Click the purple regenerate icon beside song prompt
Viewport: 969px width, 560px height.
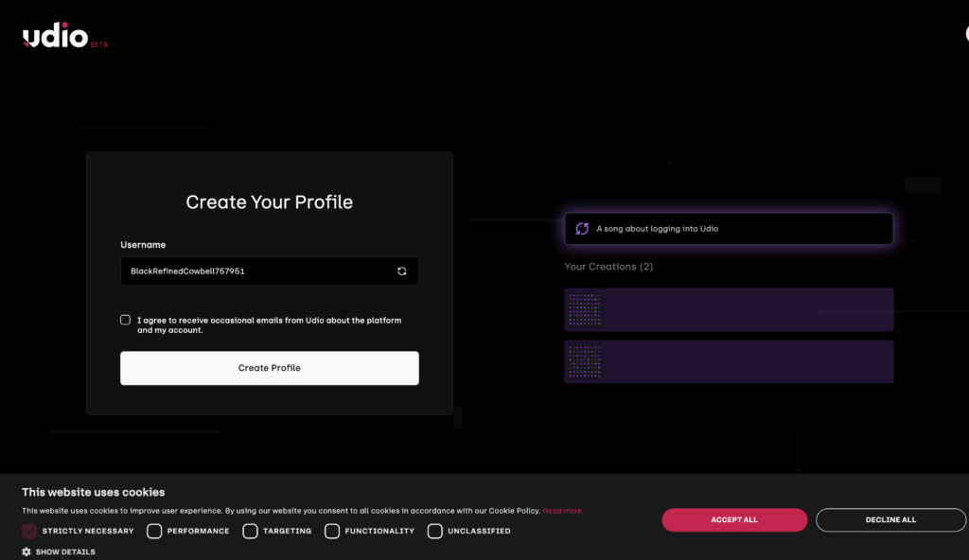(582, 229)
